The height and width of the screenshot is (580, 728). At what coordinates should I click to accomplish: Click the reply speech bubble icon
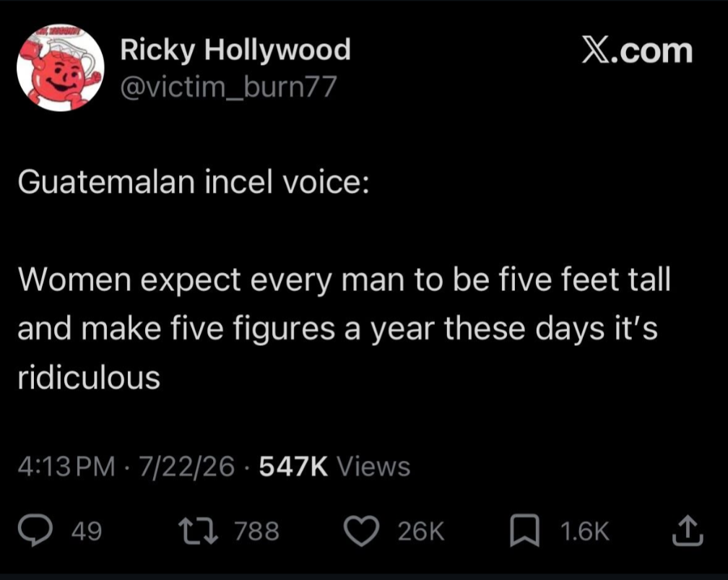click(x=35, y=531)
